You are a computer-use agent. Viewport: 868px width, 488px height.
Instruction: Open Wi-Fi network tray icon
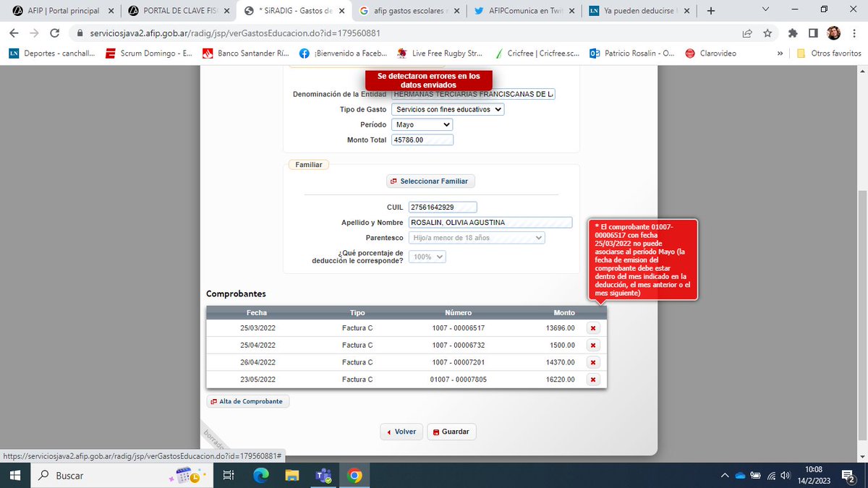click(772, 475)
